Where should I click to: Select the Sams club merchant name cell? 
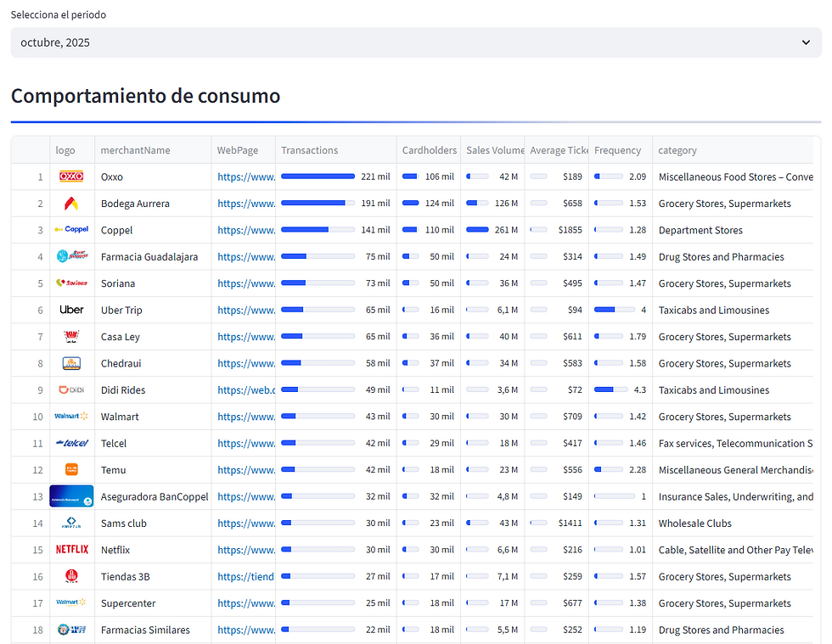(x=153, y=523)
